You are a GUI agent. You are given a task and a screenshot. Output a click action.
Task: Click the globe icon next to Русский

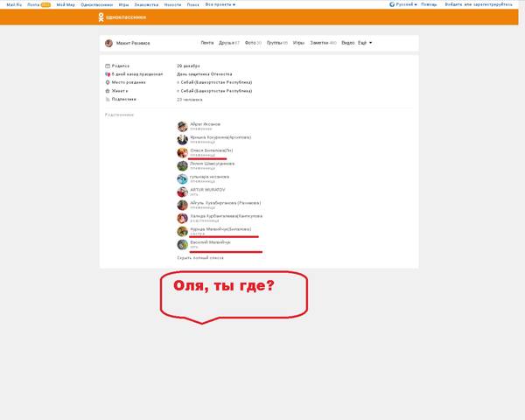click(x=392, y=4)
